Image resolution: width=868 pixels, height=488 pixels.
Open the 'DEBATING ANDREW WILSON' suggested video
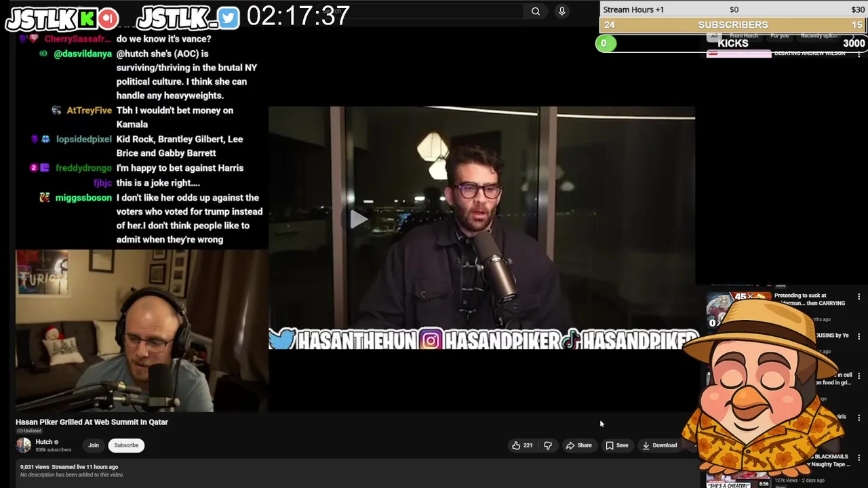pyautogui.click(x=810, y=53)
